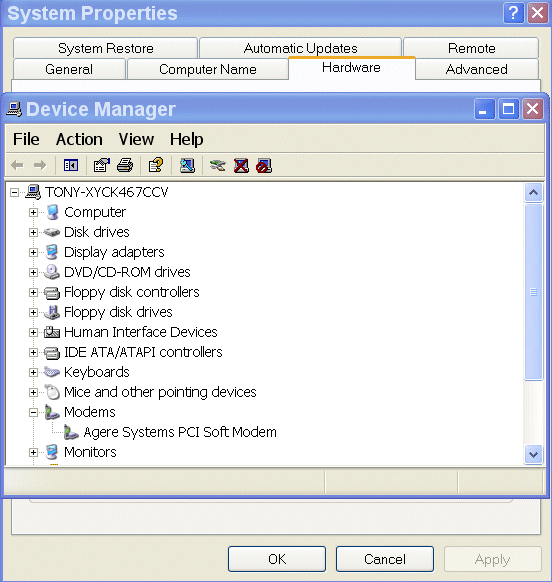Viewport: 552px width, 582px height.
Task: Click the Update Driver toolbar icon
Action: point(218,165)
